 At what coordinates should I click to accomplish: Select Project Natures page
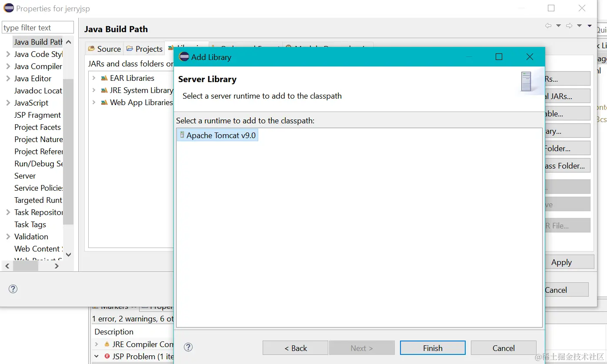38,139
